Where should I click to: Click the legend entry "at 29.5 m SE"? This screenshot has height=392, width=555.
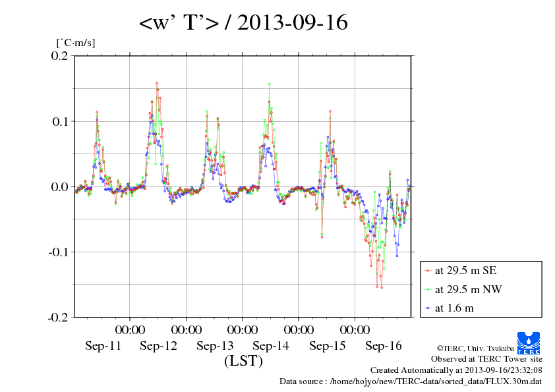[465, 271]
